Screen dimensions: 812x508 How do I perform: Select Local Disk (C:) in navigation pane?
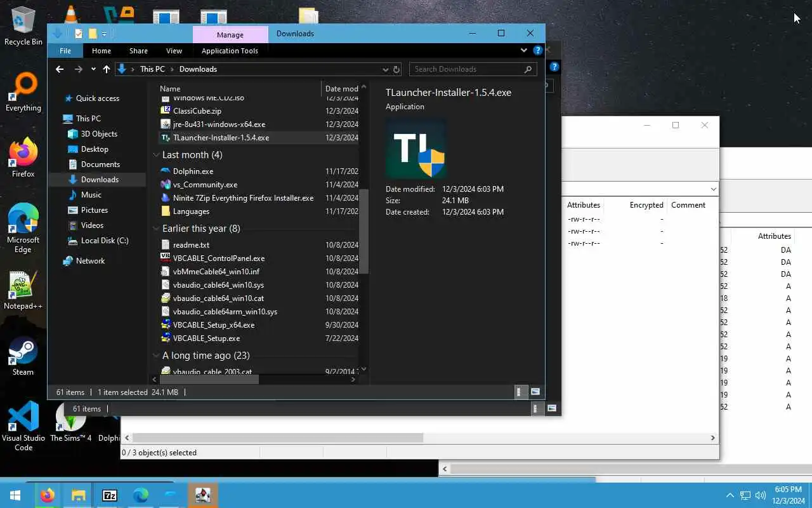[105, 241]
